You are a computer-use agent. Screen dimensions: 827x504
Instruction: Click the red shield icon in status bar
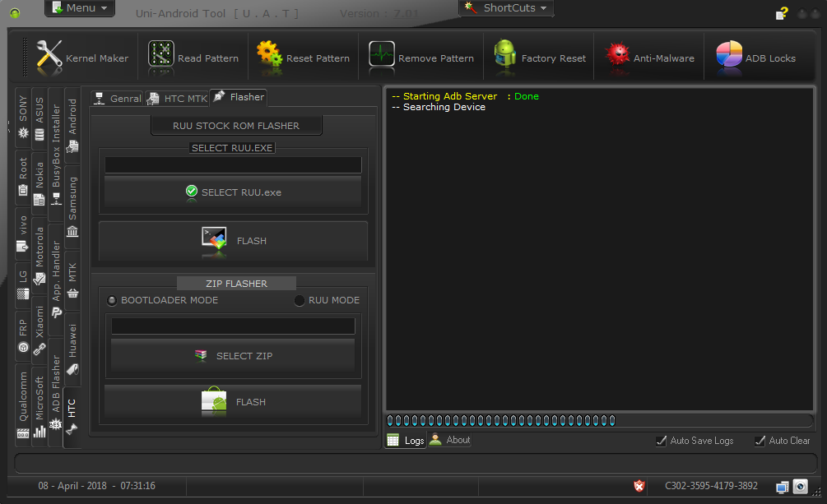tap(639, 486)
